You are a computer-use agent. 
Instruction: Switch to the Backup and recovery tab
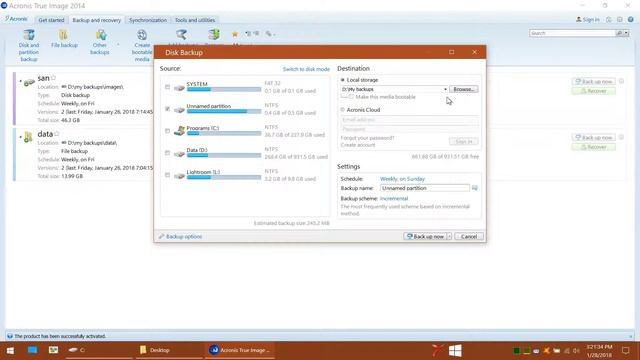(x=96, y=20)
